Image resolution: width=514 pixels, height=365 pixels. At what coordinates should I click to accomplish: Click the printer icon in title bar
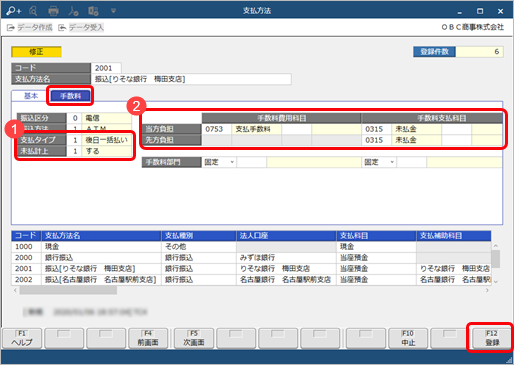53,11
